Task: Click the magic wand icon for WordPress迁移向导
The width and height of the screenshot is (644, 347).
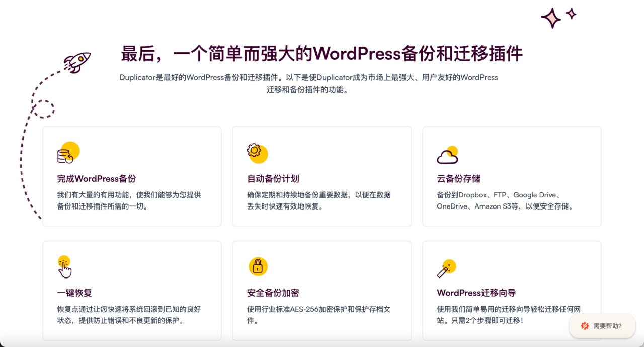Action: click(446, 268)
